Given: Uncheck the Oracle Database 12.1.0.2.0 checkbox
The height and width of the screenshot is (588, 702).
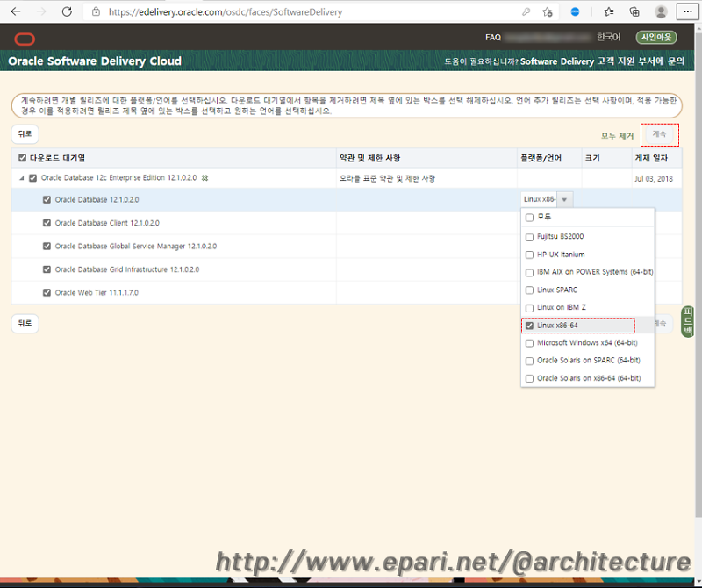Looking at the screenshot, I should point(47,200).
